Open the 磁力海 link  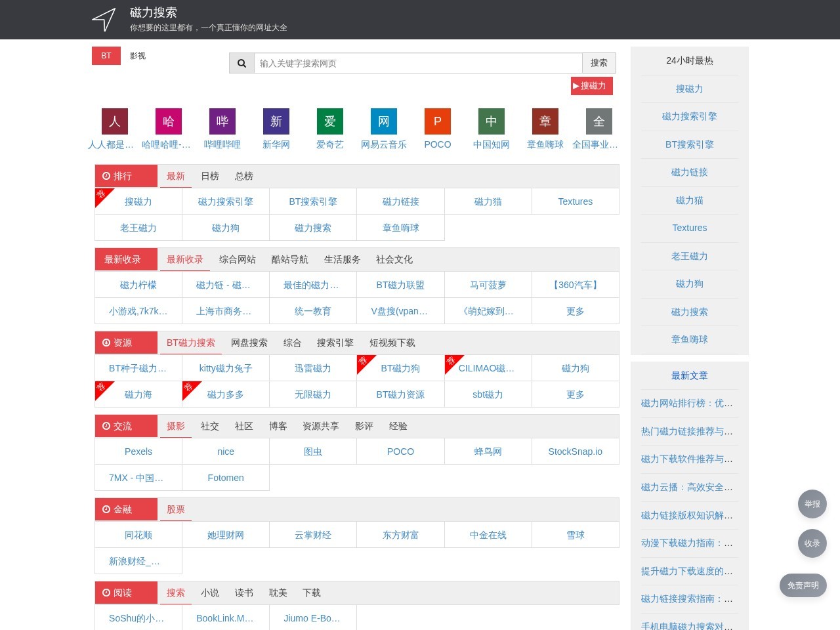[138, 394]
